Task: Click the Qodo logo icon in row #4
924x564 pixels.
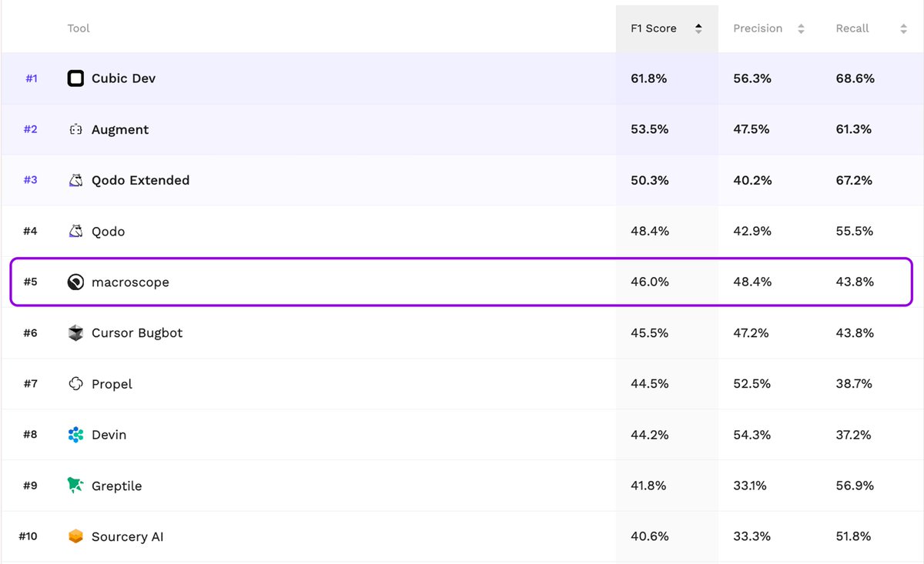Action: pyautogui.click(x=75, y=231)
